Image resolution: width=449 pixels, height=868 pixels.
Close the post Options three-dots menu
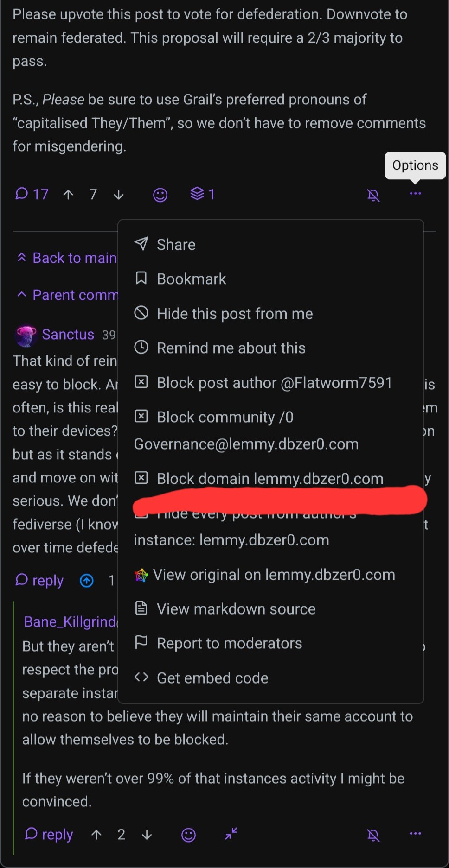pyautogui.click(x=415, y=194)
